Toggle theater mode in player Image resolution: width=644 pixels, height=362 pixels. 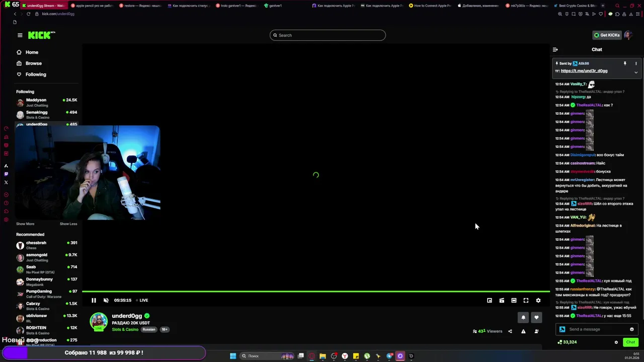[514, 300]
